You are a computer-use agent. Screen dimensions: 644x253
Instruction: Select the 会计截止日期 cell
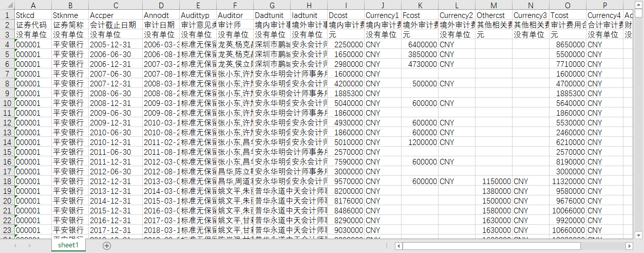(x=116, y=25)
